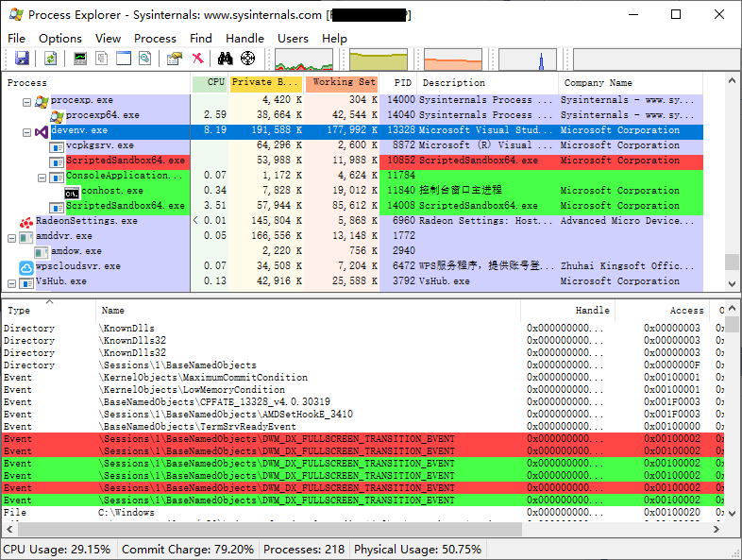Click the handle pane horizontal scrollbar thumb

coord(270,529)
